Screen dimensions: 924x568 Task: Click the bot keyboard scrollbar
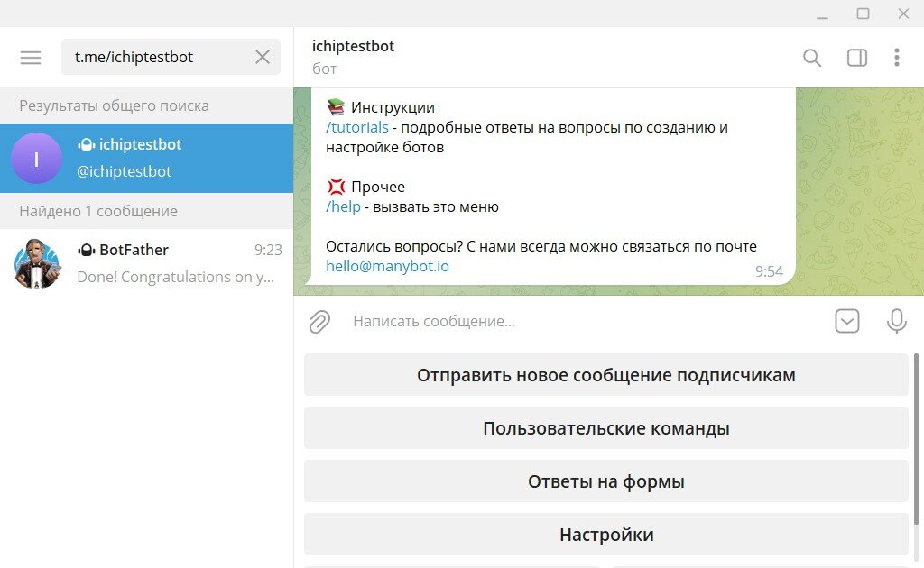pos(916,438)
